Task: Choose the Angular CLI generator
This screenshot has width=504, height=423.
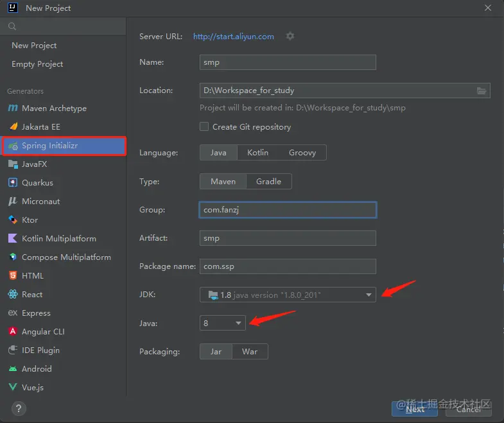Action: (63, 331)
